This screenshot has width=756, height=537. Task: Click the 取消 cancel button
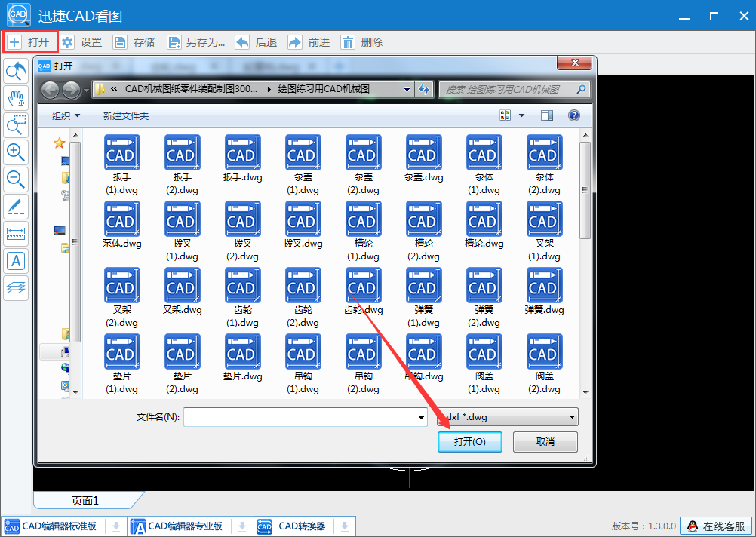(545, 441)
